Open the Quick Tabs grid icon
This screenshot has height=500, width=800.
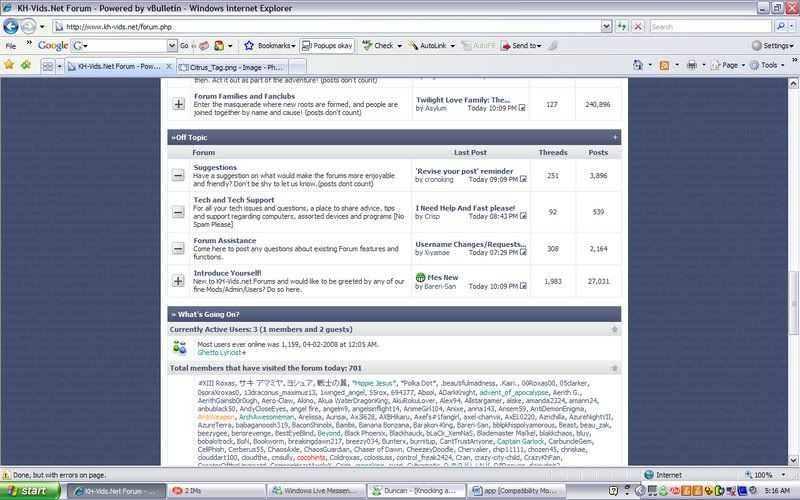[x=47, y=66]
